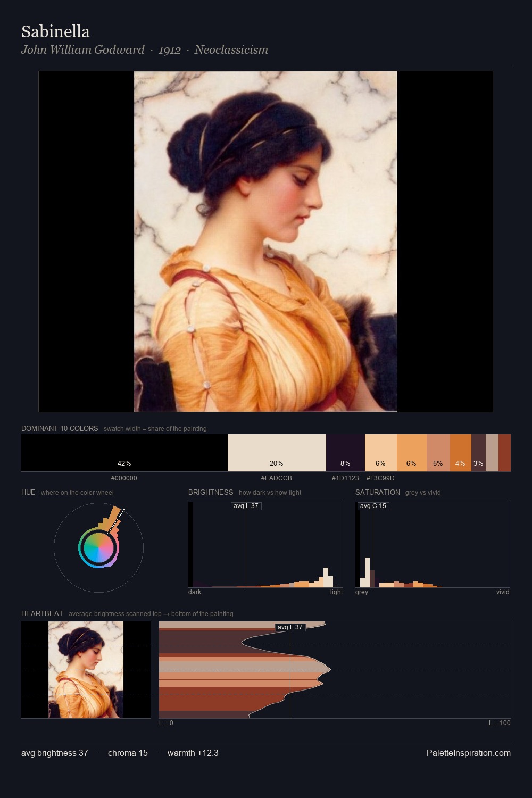
Task: Select the rust-red swatch at palette end
Action: pos(504,453)
